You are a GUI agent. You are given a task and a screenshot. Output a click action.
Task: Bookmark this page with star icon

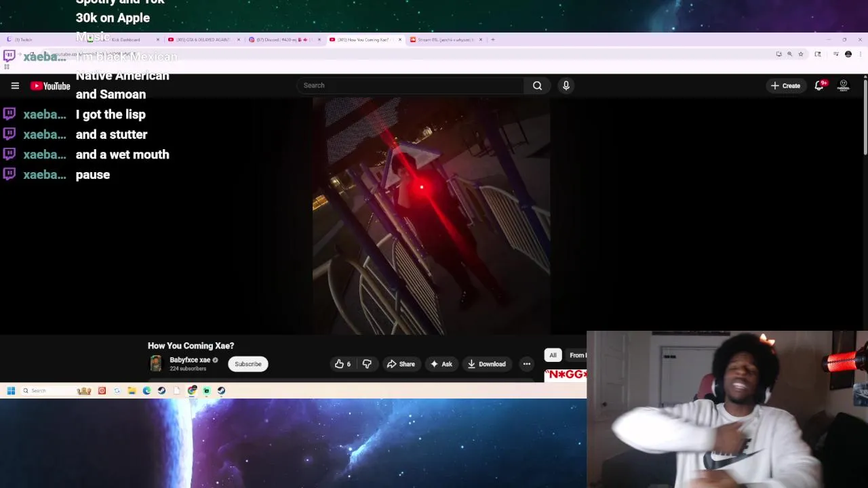point(800,54)
